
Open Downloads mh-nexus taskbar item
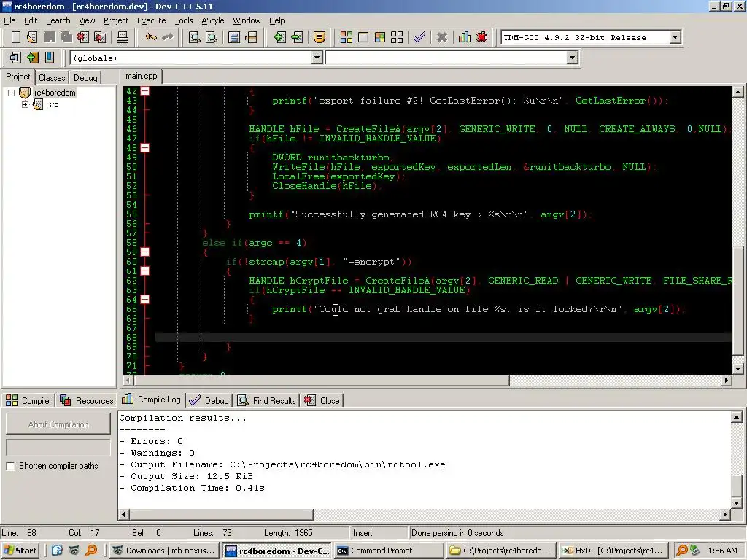click(164, 551)
